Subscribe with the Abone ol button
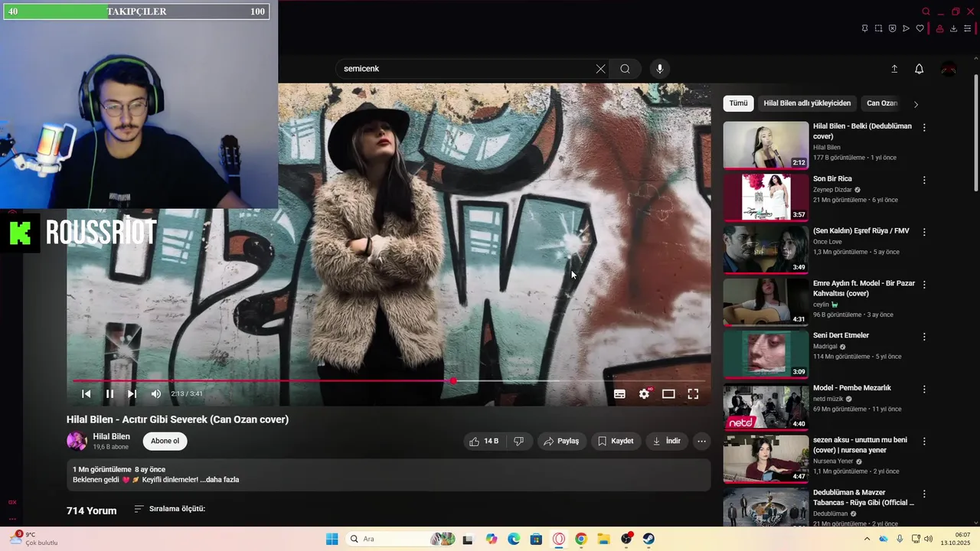 [x=165, y=441]
